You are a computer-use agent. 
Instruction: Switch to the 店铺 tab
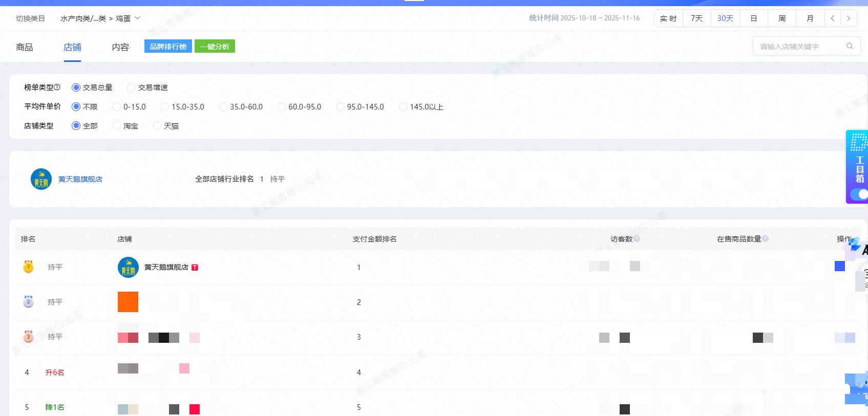72,47
